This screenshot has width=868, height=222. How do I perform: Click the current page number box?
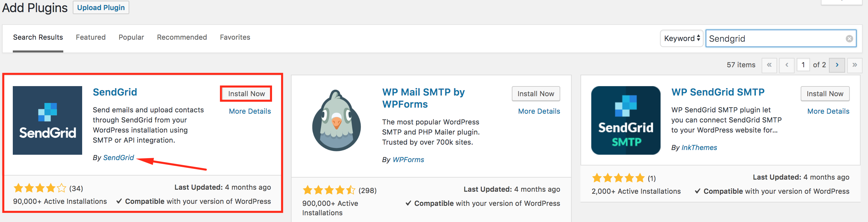pyautogui.click(x=803, y=65)
